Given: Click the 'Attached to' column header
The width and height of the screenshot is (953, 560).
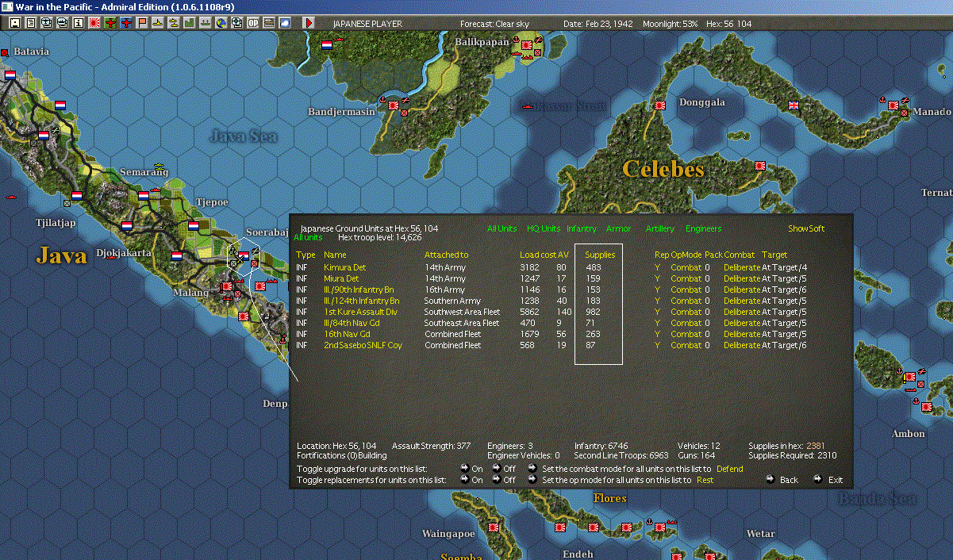Looking at the screenshot, I should [x=447, y=255].
